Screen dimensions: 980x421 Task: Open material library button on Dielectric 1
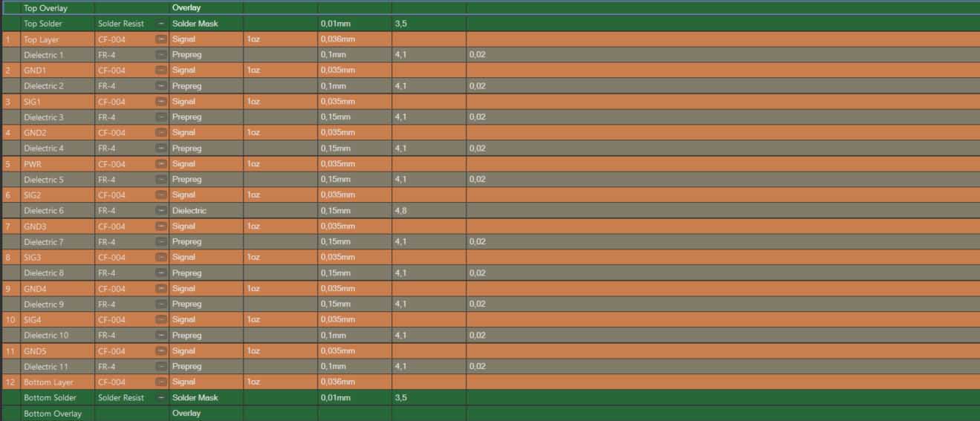point(161,55)
